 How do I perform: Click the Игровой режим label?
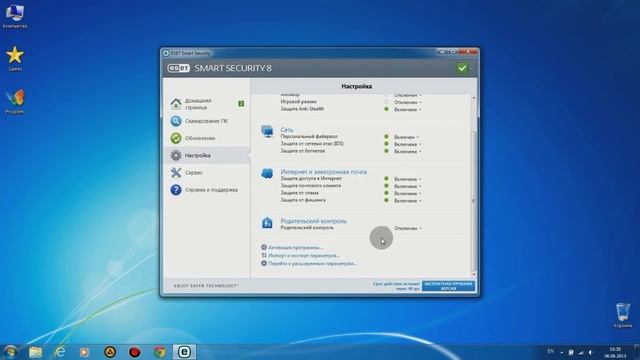pos(298,102)
